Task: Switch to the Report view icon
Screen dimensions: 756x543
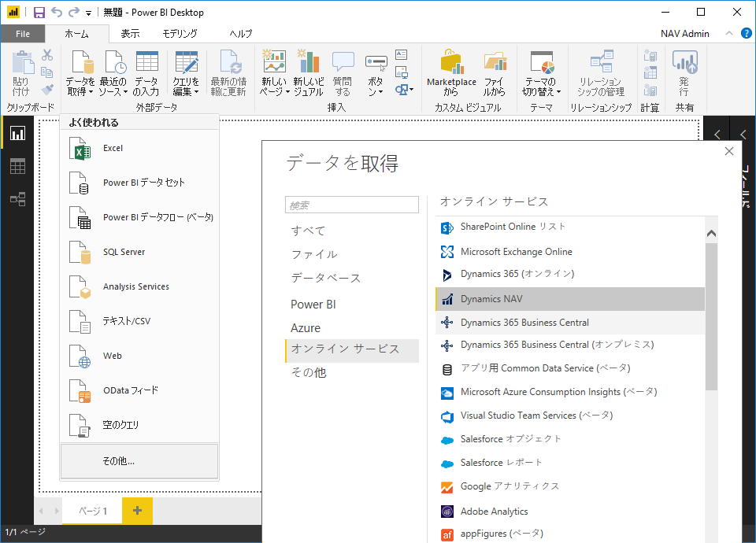Action: pos(18,133)
